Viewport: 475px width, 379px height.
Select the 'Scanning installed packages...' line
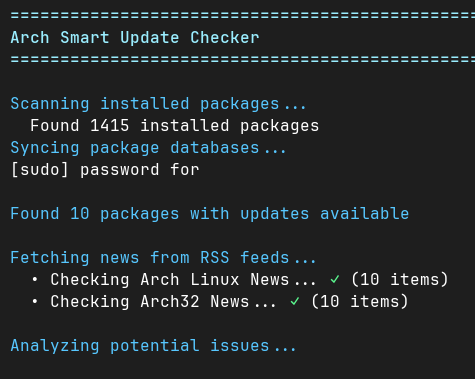(x=158, y=104)
